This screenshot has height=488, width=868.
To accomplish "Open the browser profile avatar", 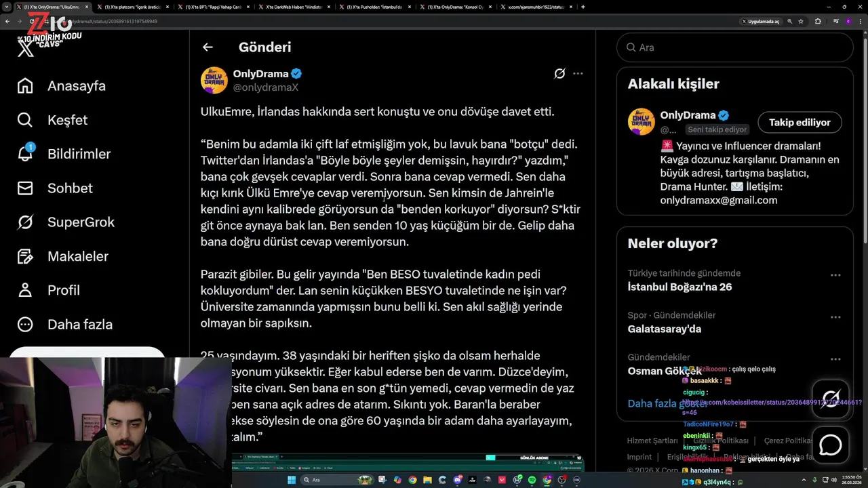I will [x=848, y=21].
